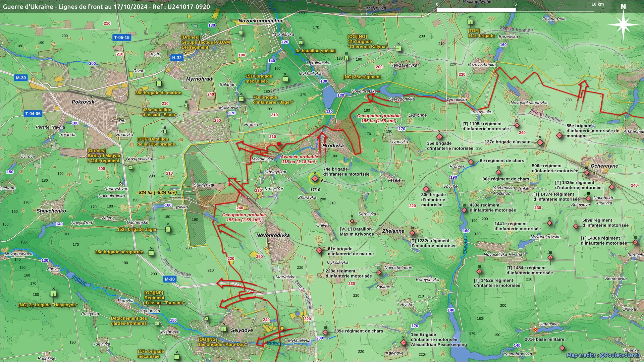This screenshot has height=362, width=644.
Task: Click the 35e brigade d'infanterie motorisée diamond
Action: point(439,137)
